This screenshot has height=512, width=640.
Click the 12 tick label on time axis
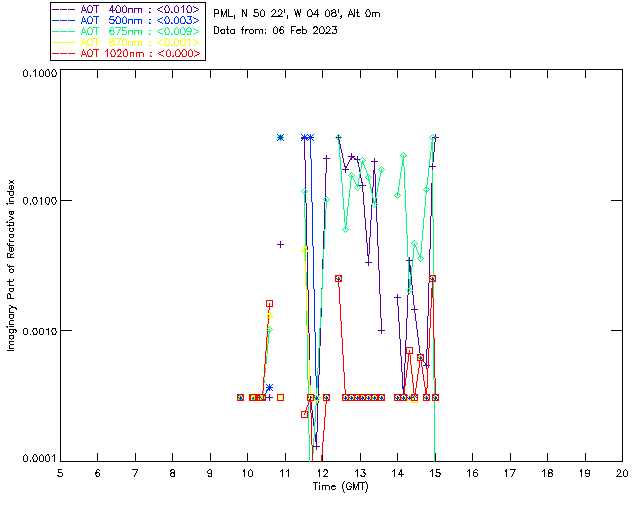coord(322,472)
